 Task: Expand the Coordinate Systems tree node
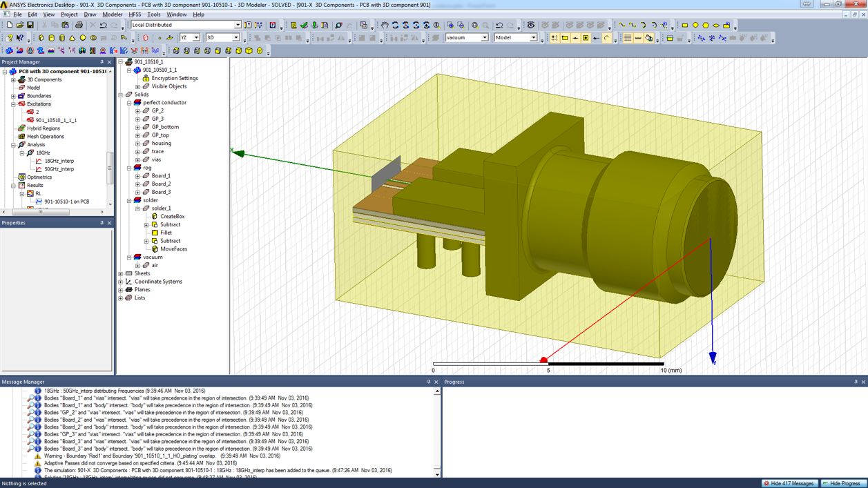point(120,281)
